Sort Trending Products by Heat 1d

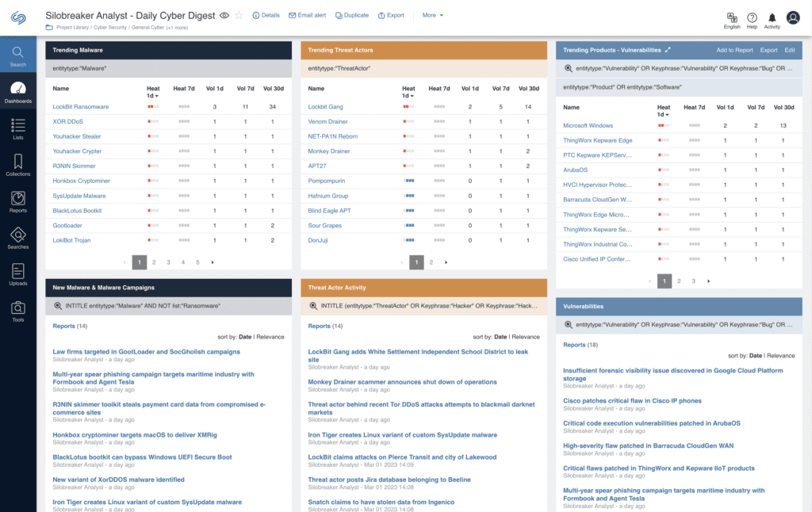coord(664,111)
